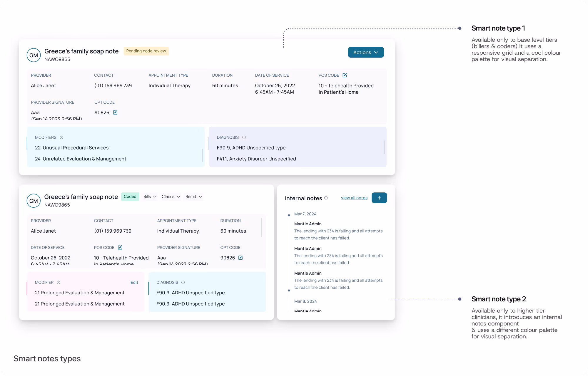Click info icon beside Internal notes
The height and width of the screenshot is (376, 588).
point(326,198)
